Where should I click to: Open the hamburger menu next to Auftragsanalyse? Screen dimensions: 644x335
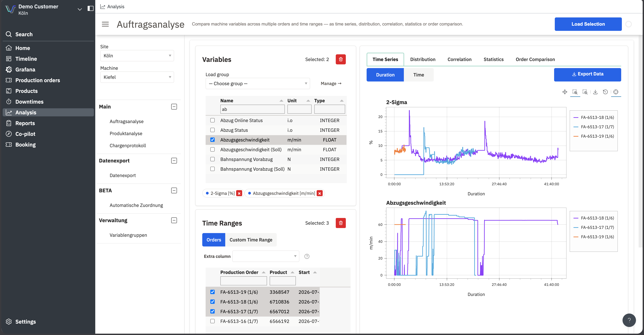(x=105, y=24)
